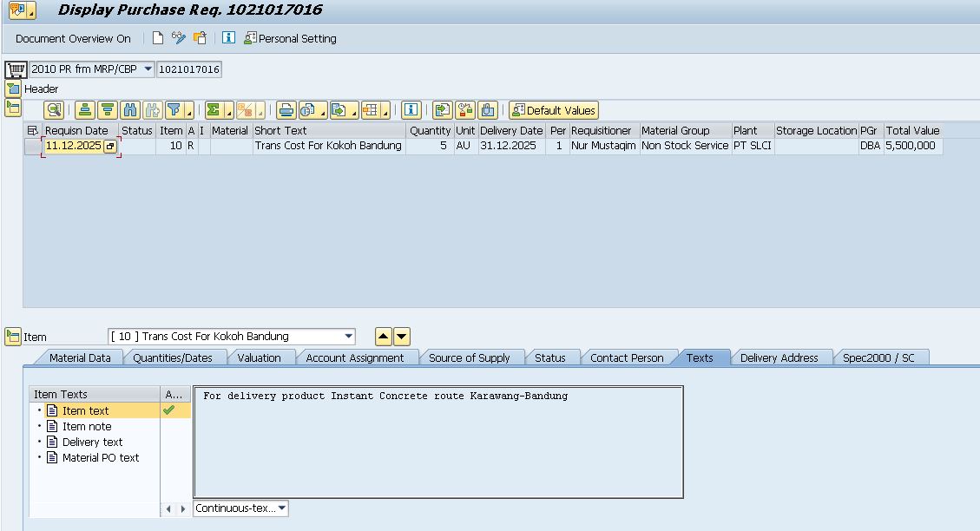Collapse the item overview section toggle

coord(13,108)
